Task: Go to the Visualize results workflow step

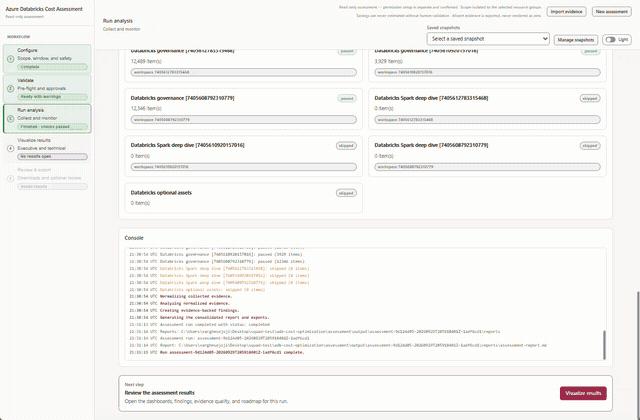Action: tap(47, 148)
